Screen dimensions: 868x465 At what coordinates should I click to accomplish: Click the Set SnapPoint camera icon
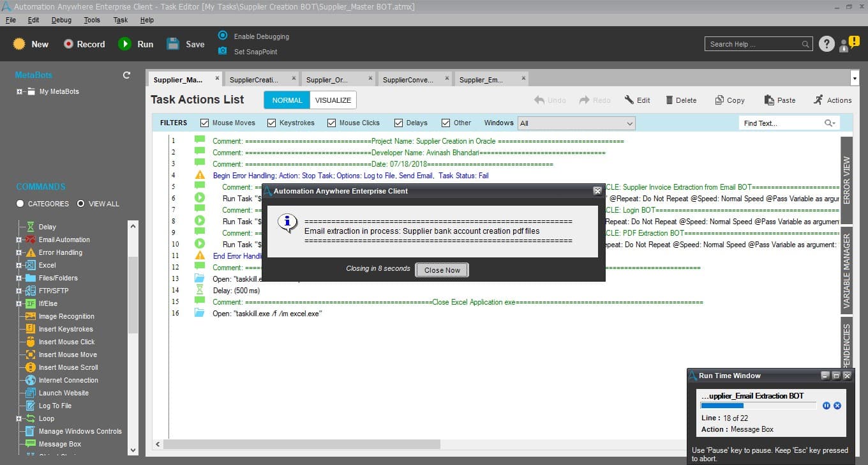click(223, 51)
